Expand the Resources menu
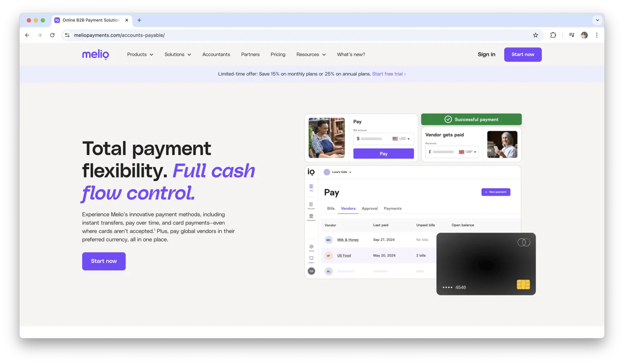 [x=311, y=54]
